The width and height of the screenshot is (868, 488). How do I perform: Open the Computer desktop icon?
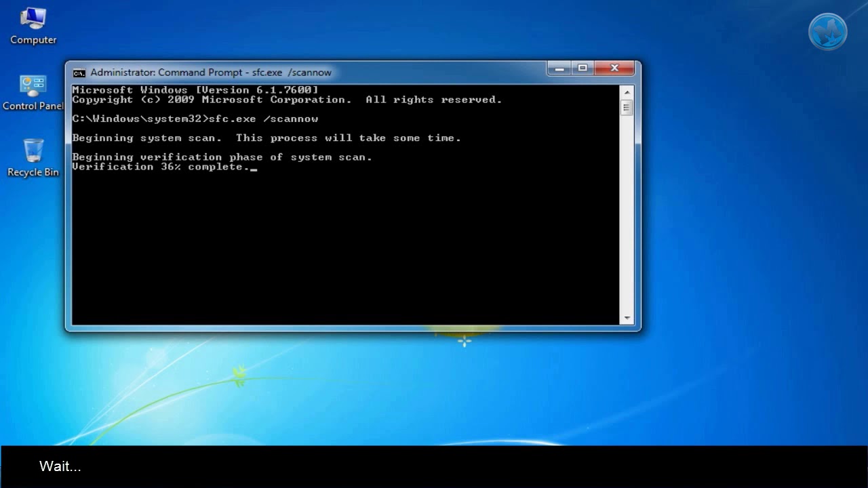point(33,26)
